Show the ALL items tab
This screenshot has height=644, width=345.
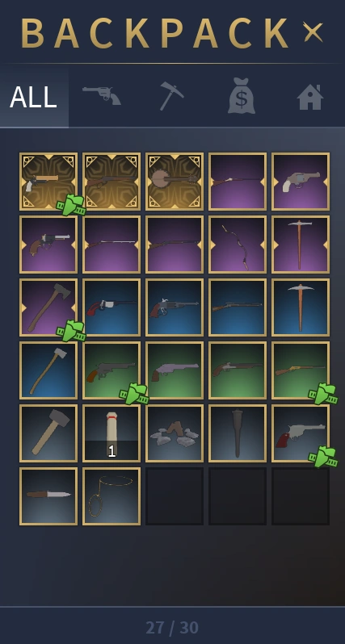click(x=33, y=97)
